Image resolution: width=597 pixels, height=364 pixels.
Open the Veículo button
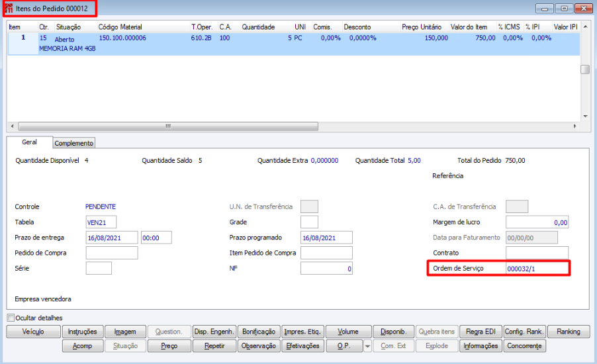tap(33, 332)
